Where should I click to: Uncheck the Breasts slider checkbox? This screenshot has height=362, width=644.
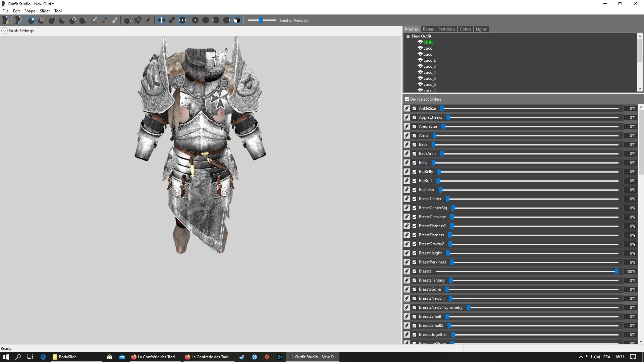tap(415, 271)
